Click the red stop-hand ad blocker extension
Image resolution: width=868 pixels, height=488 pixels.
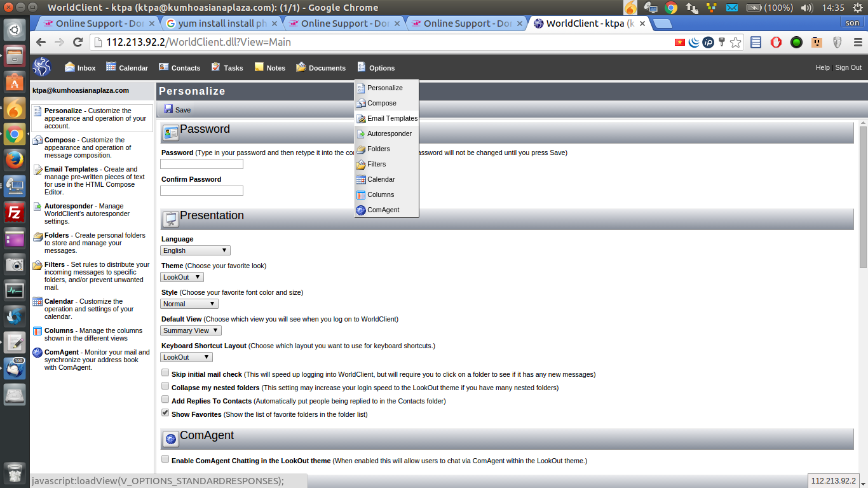(x=776, y=43)
